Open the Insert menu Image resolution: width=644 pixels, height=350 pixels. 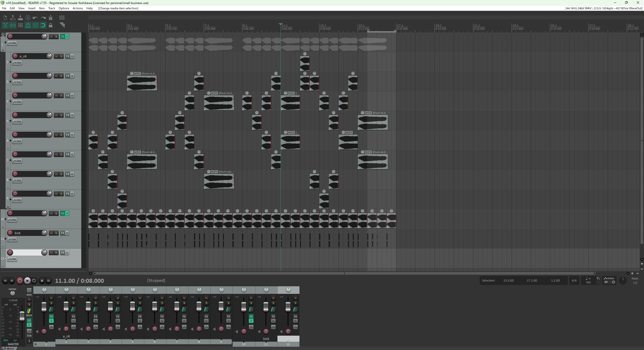click(32, 8)
